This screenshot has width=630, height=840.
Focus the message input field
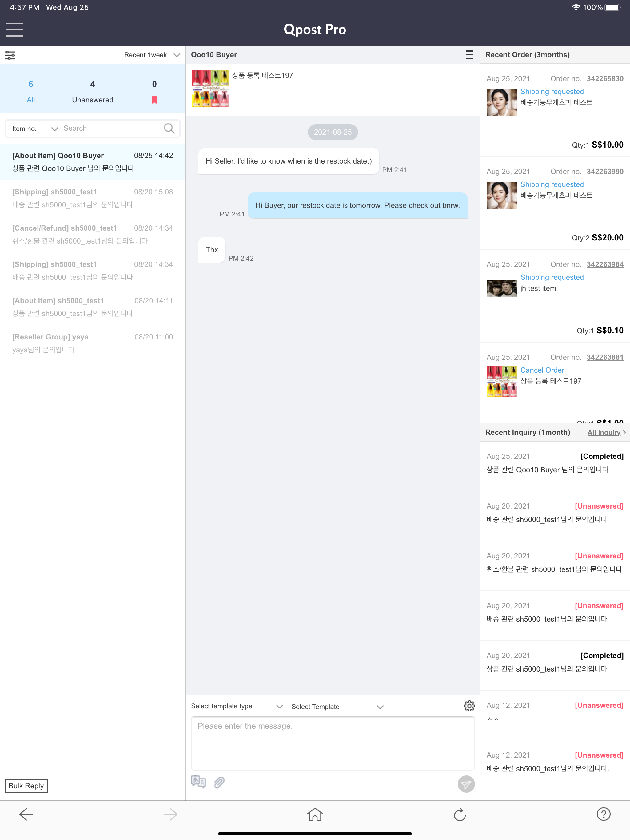333,743
